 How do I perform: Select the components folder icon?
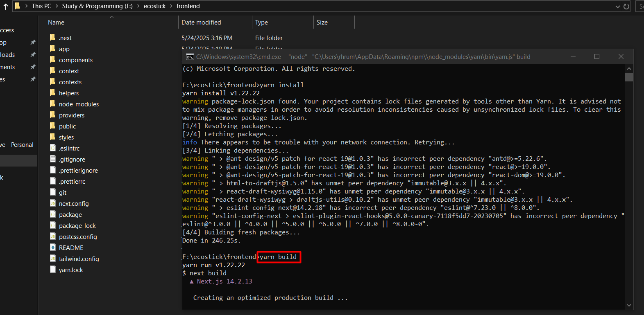coord(52,60)
